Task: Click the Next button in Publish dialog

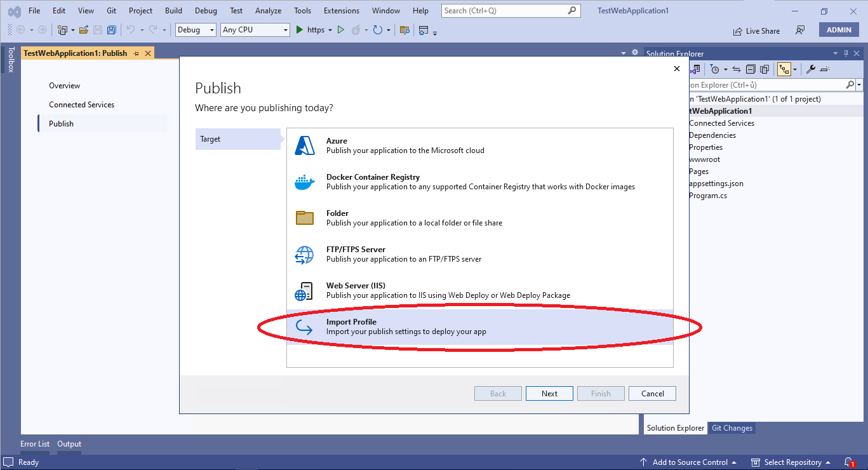Action: (x=549, y=394)
